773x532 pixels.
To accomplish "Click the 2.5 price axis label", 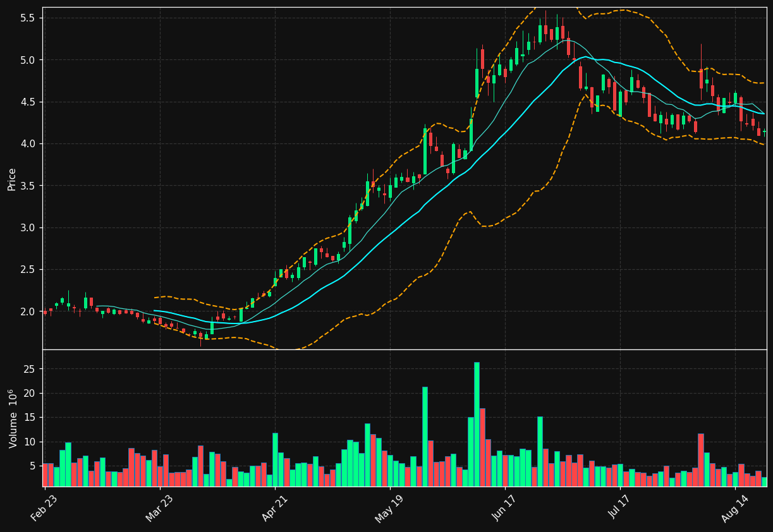I will click(x=28, y=270).
